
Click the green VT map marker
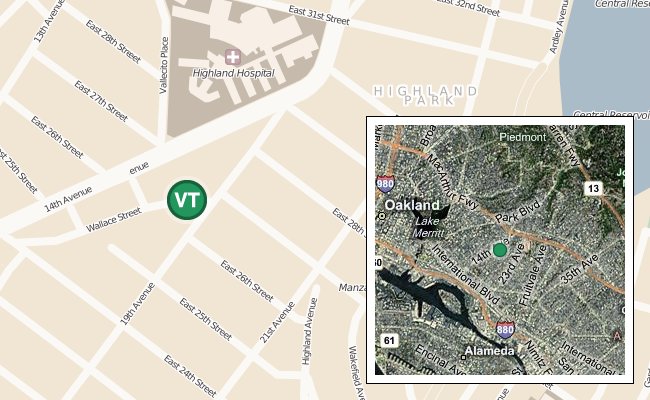pyautogui.click(x=187, y=200)
